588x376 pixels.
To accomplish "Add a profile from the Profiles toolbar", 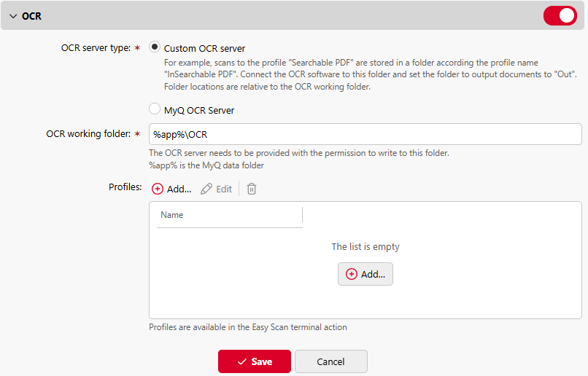I will point(171,189).
